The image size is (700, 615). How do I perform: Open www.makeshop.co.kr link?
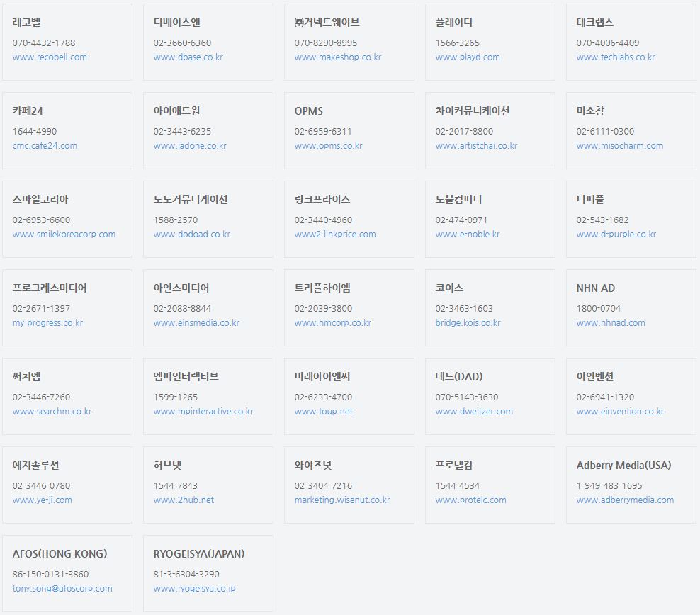(338, 57)
